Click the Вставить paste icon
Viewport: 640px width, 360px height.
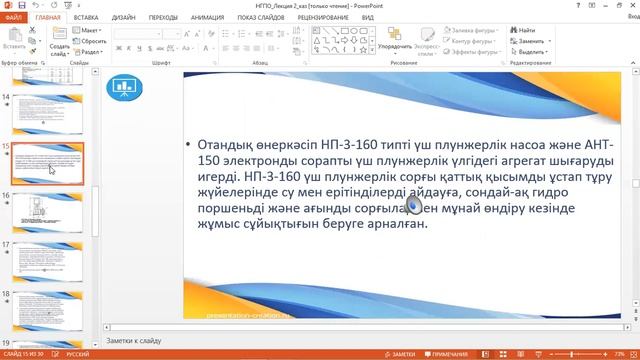click(x=15, y=36)
